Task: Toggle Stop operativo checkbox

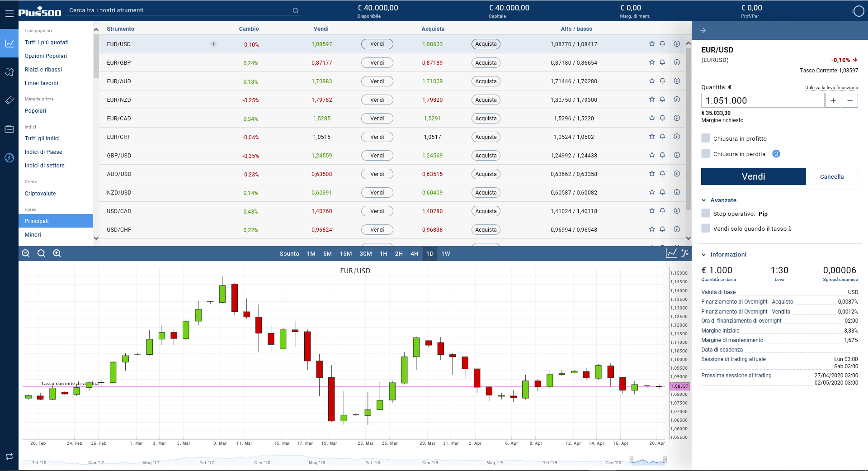Action: click(706, 213)
